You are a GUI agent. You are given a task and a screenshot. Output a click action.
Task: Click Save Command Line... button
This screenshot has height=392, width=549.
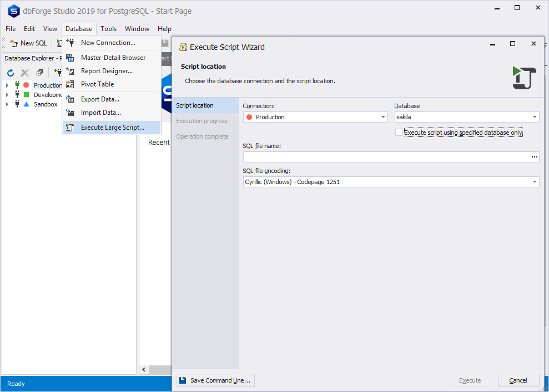215,380
